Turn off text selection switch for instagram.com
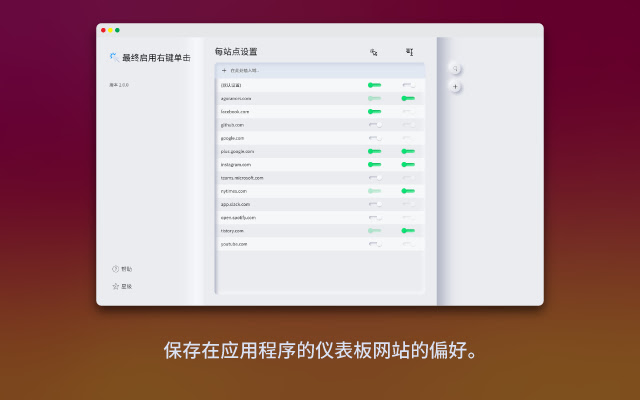Image resolution: width=640 pixels, height=400 pixels. click(x=409, y=164)
